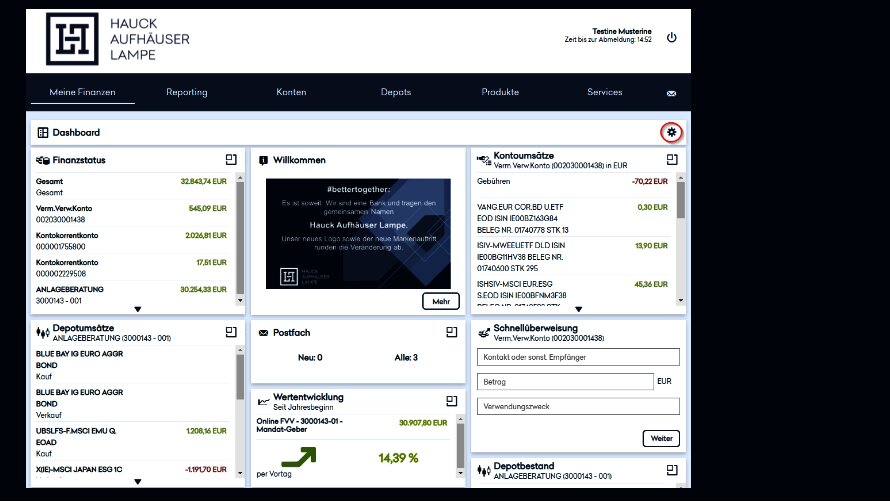Click the Willkommen info icon

point(263,161)
